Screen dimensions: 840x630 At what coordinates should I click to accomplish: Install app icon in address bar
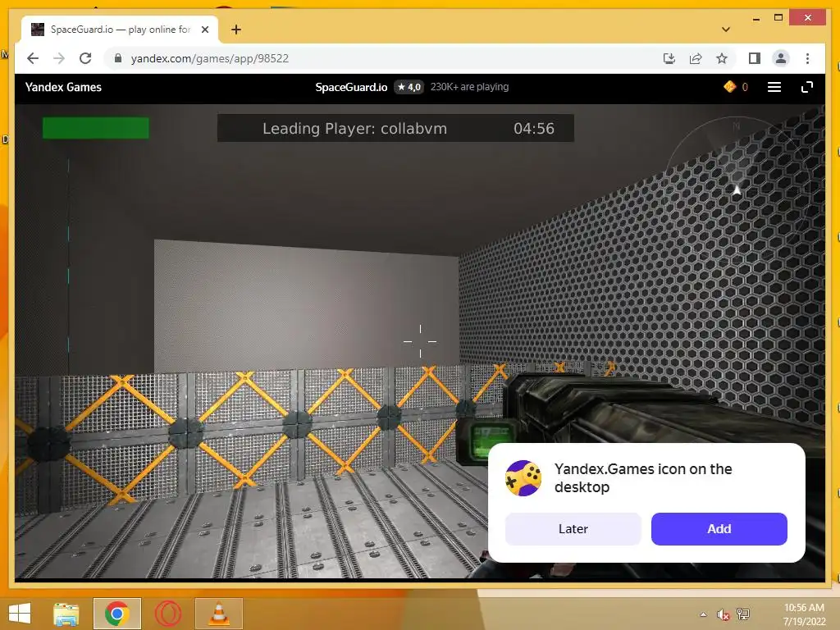(669, 58)
